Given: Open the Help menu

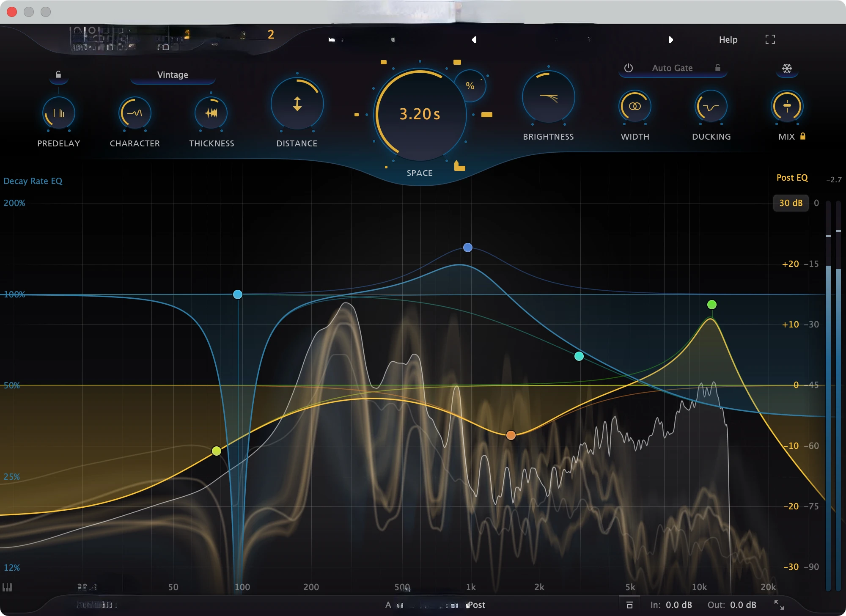Looking at the screenshot, I should coord(728,40).
